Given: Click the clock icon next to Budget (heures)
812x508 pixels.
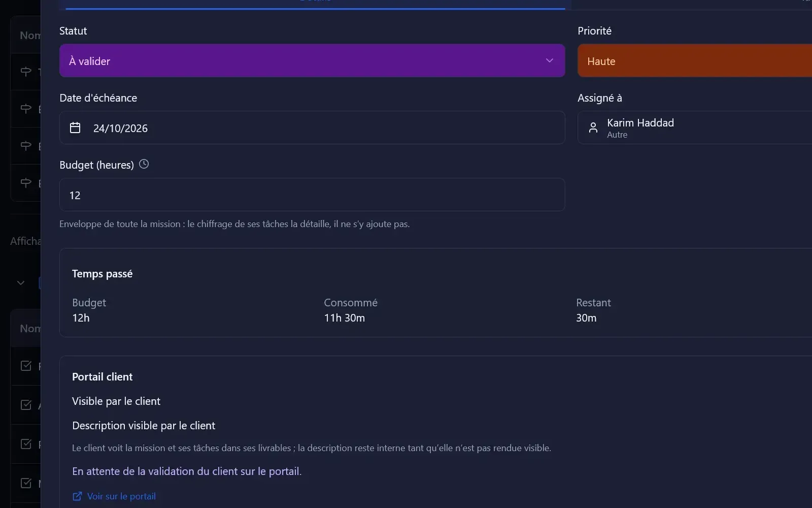Looking at the screenshot, I should click(144, 164).
